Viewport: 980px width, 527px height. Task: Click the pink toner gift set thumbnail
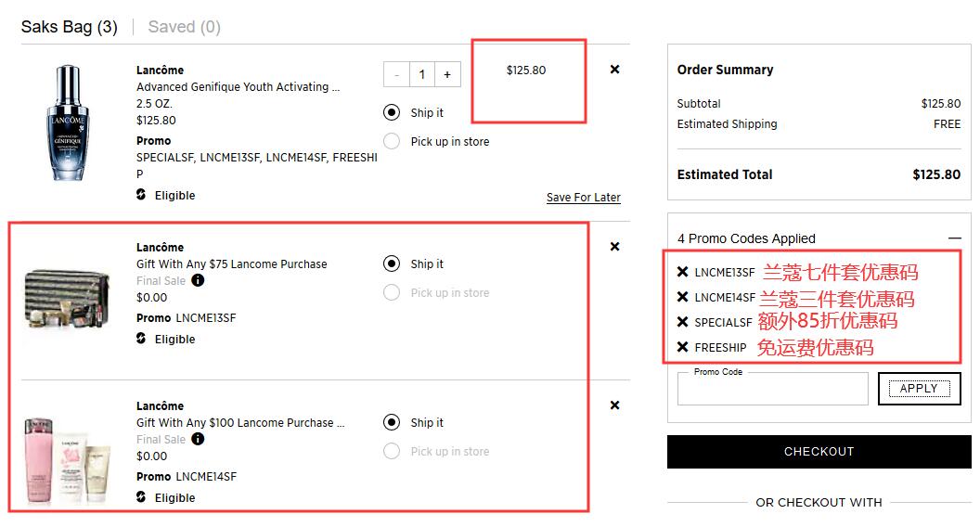[x=68, y=461]
